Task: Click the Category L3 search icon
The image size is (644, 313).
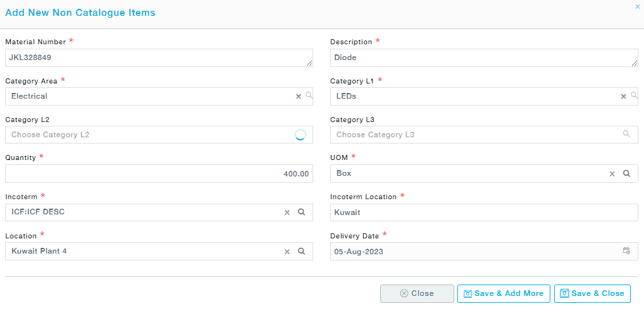Action: 626,134
